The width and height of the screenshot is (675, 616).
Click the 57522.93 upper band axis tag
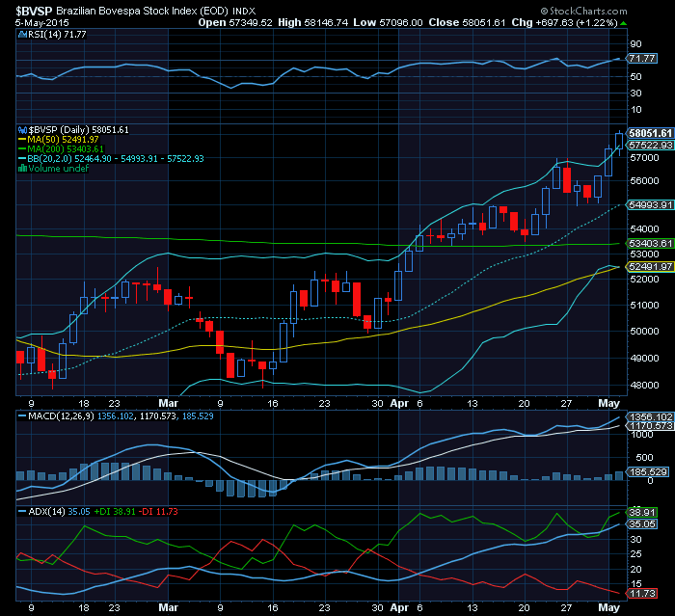coord(650,145)
